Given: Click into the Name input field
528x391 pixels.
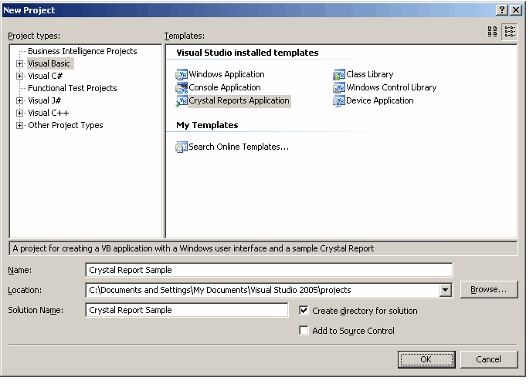Looking at the screenshot, I should click(269, 270).
